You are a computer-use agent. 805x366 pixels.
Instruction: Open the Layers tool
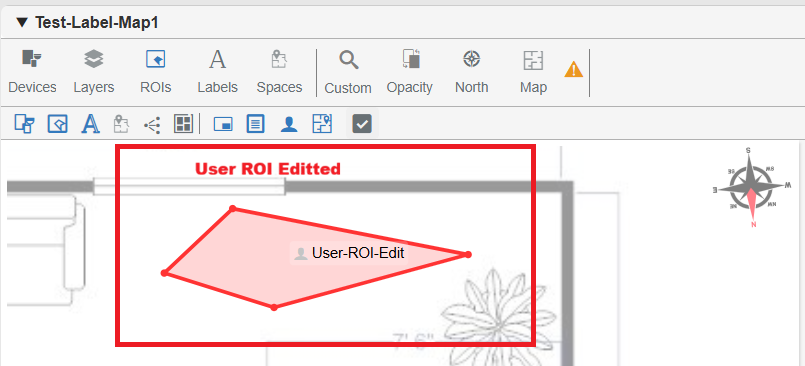[x=93, y=72]
